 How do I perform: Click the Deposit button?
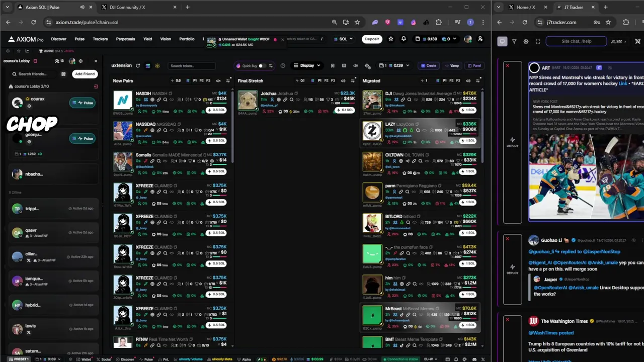coord(372,39)
